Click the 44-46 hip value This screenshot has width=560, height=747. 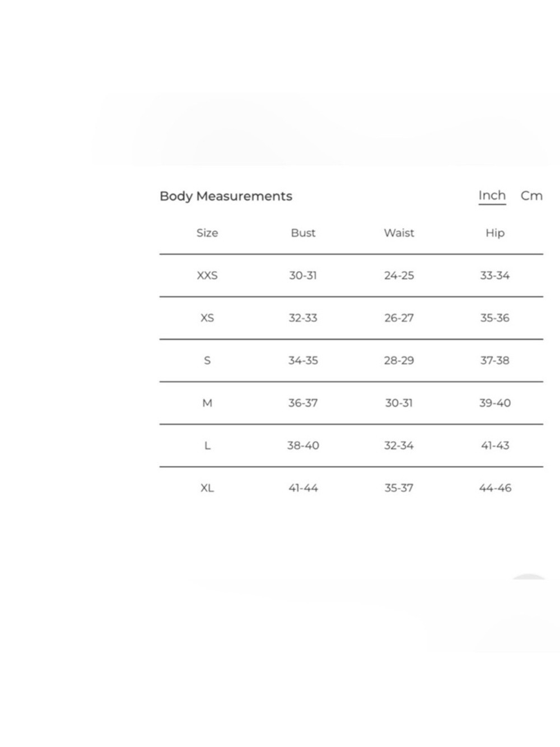click(495, 488)
